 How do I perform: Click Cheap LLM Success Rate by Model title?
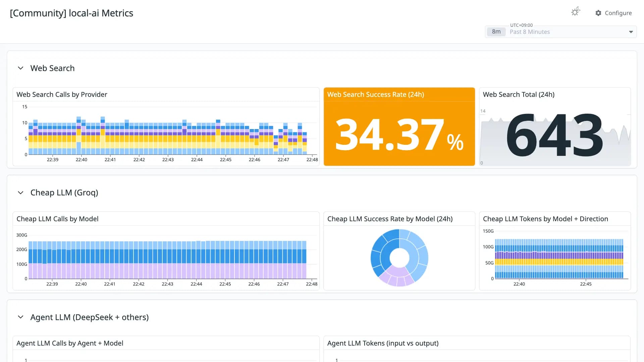coord(390,219)
